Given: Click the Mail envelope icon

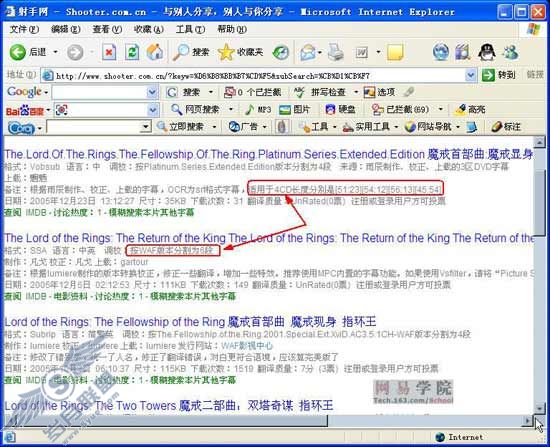Looking at the screenshot, I should pyautogui.click(x=308, y=53).
